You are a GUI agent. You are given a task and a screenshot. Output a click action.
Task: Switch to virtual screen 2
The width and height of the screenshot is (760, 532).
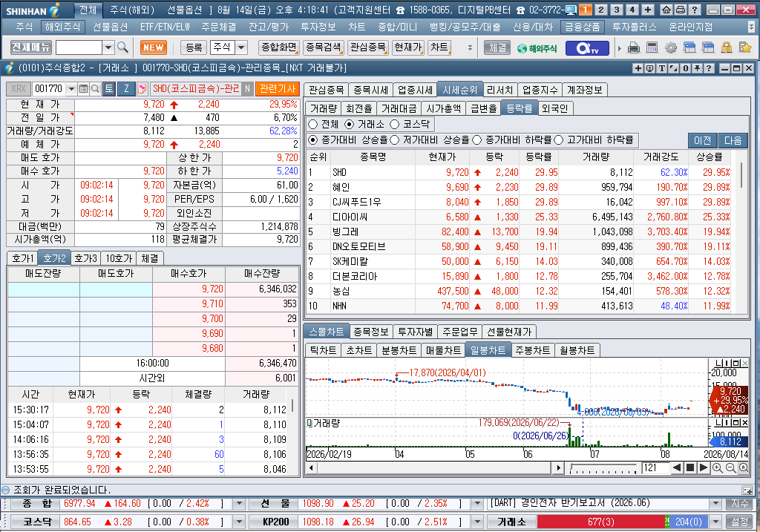[601, 10]
